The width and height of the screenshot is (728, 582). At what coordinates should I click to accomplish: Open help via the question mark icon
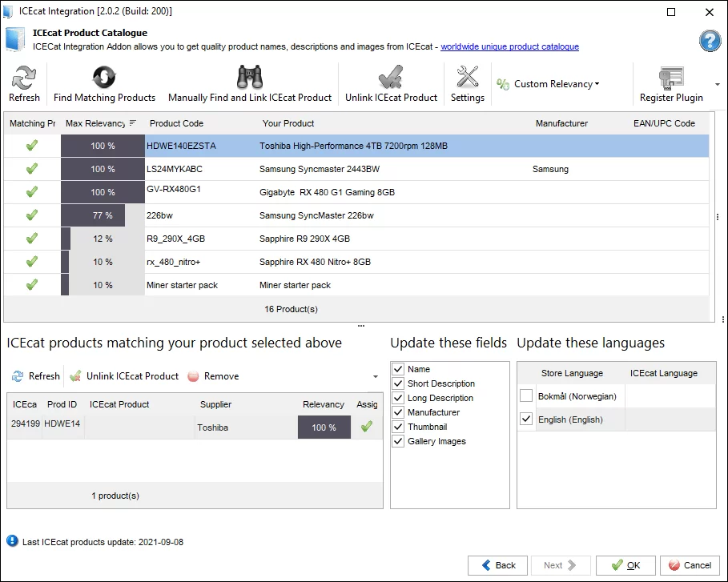tap(710, 40)
